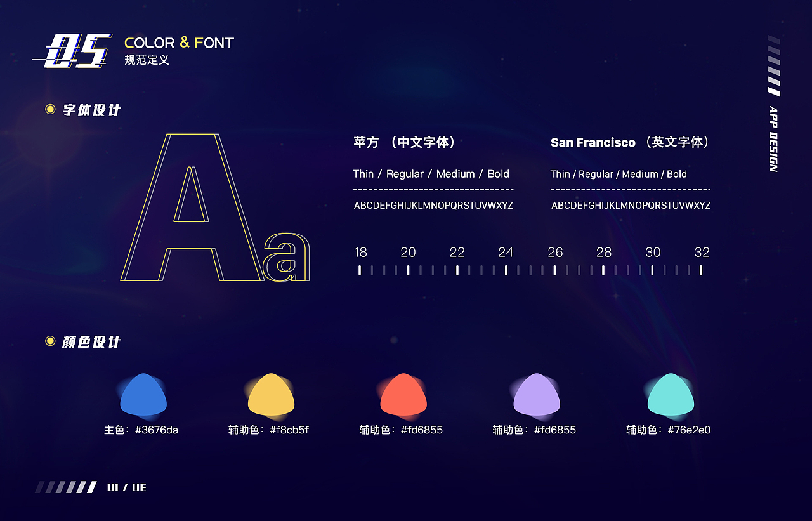The image size is (812, 521).
Task: Click the COLOR & FONT heading
Action: (x=180, y=43)
